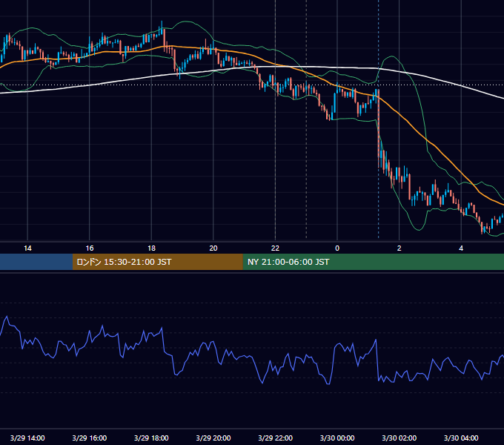This screenshot has height=445, width=504.
Task: Click the time axis label 0
Action: (337, 248)
